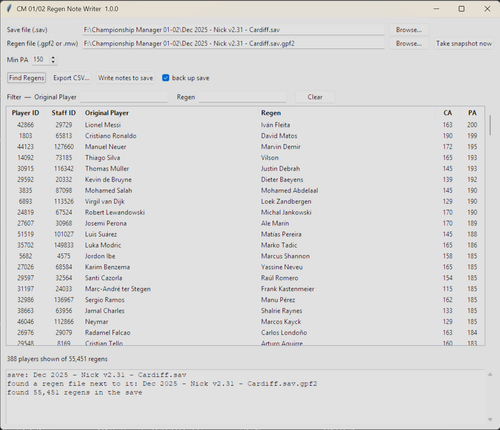Click regen name Marvin Demir
The width and height of the screenshot is (500, 430).
pos(281,147)
